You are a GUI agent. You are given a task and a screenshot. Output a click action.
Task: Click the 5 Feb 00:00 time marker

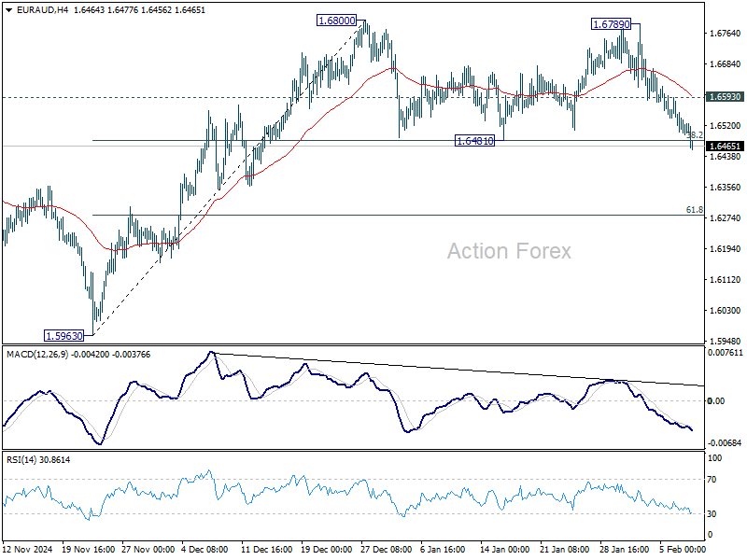pos(683,549)
